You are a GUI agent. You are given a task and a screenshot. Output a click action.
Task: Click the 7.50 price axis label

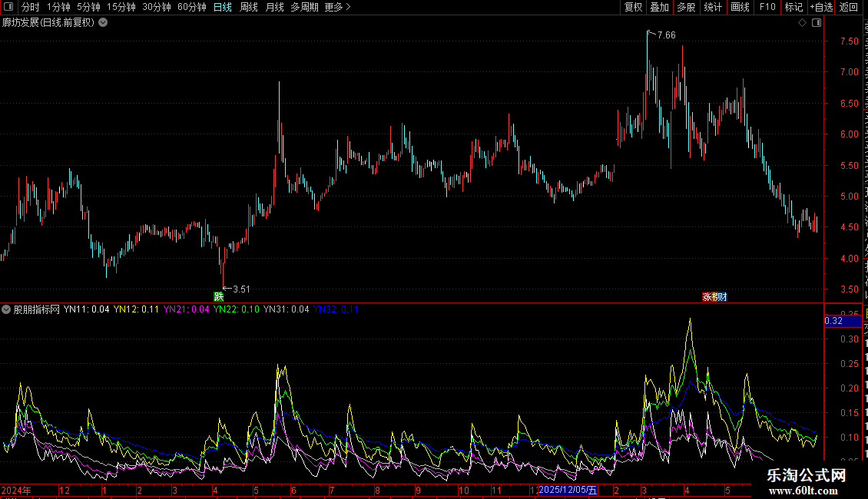[x=849, y=41]
